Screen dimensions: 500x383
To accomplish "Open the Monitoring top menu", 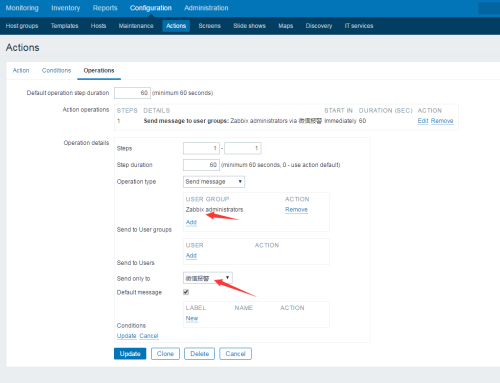I will click(x=22, y=8).
